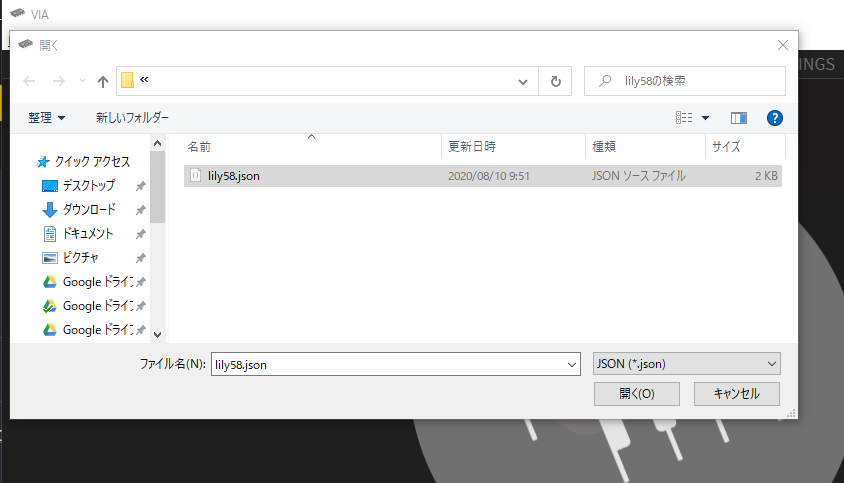This screenshot has width=844, height=483.
Task: Click the VIA app icon in title bar
Action: point(17,13)
